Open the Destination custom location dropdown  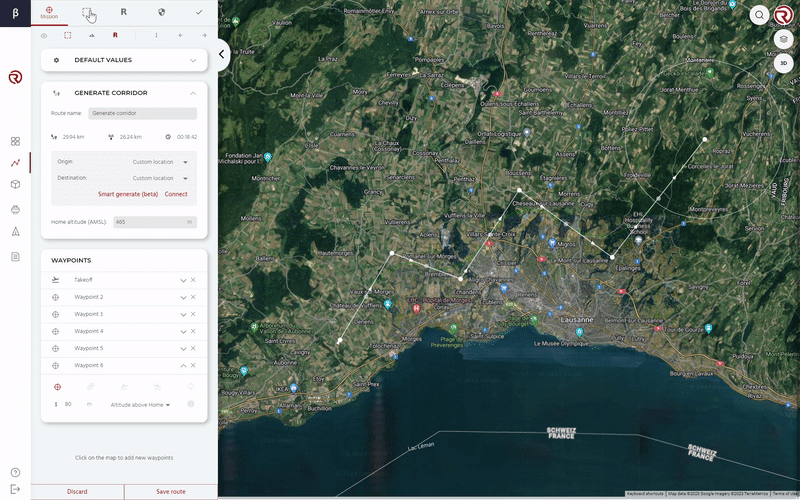point(160,178)
